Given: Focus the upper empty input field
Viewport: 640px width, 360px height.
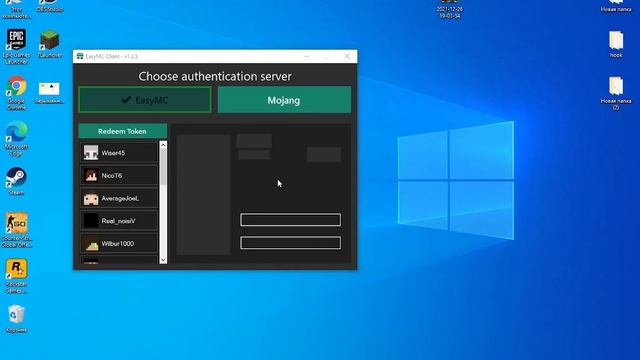Looking at the screenshot, I should click(x=291, y=220).
